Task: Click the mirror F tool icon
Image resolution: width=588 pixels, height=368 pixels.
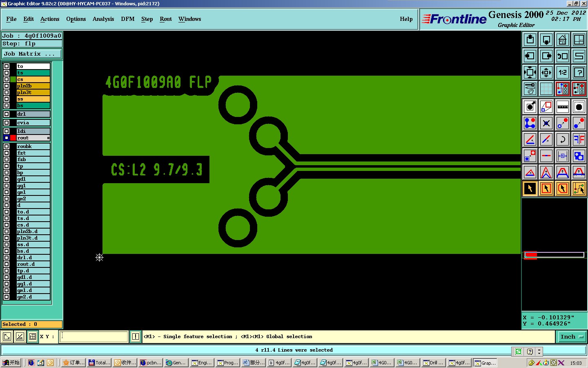Action: point(579,139)
